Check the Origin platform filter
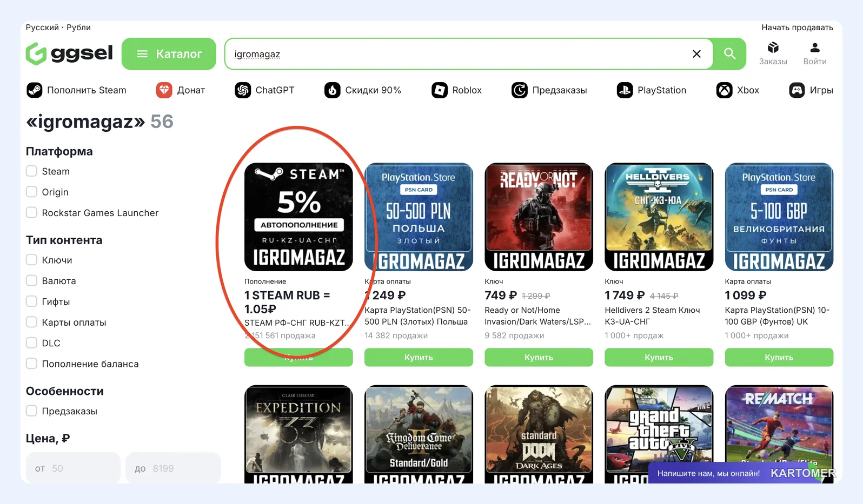This screenshot has height=504, width=863. click(32, 192)
